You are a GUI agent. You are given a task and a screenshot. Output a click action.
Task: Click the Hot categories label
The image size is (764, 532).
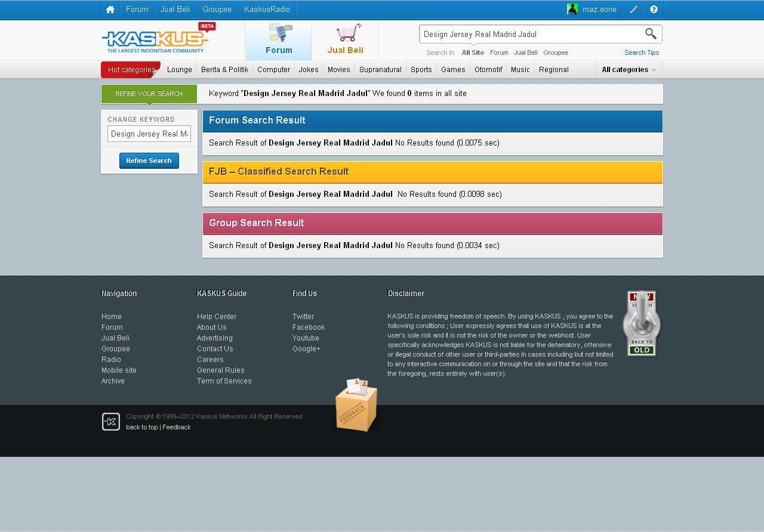pyautogui.click(x=131, y=70)
